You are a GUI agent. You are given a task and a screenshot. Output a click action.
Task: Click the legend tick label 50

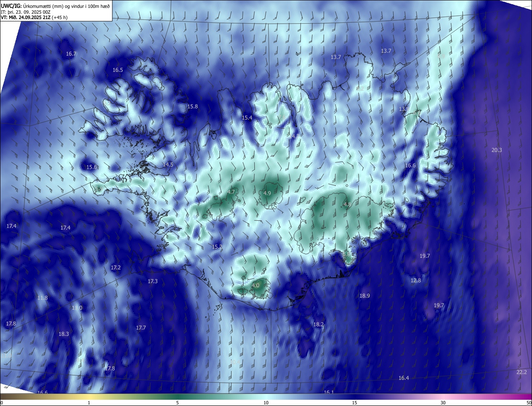coord(529,403)
